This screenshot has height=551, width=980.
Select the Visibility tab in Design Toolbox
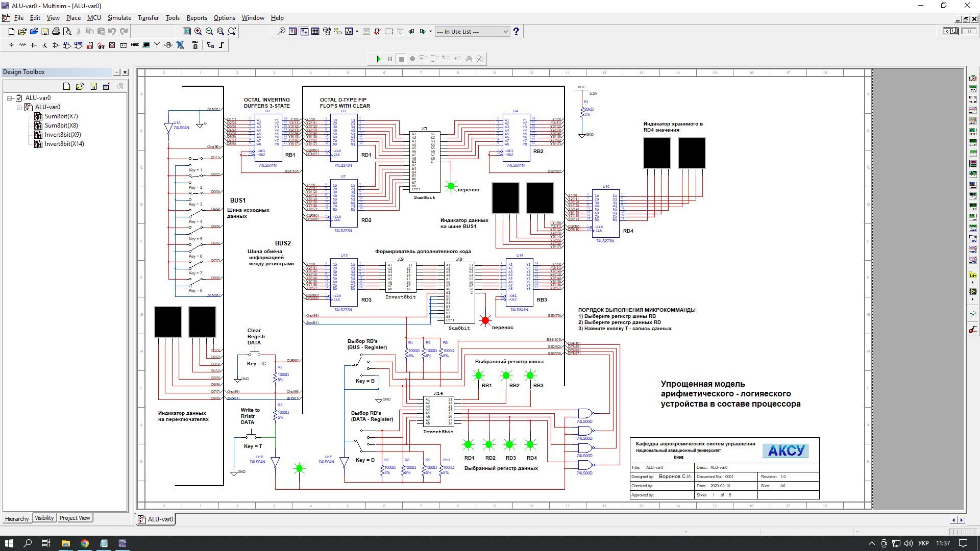pos(44,518)
